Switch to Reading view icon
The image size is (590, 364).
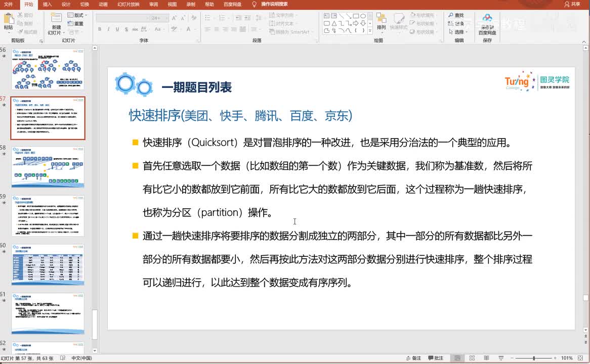tap(487, 358)
